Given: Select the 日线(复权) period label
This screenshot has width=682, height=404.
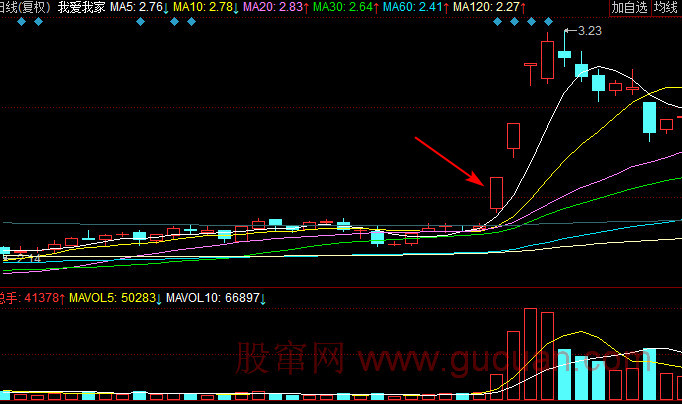Looking at the screenshot, I should tap(24, 8).
